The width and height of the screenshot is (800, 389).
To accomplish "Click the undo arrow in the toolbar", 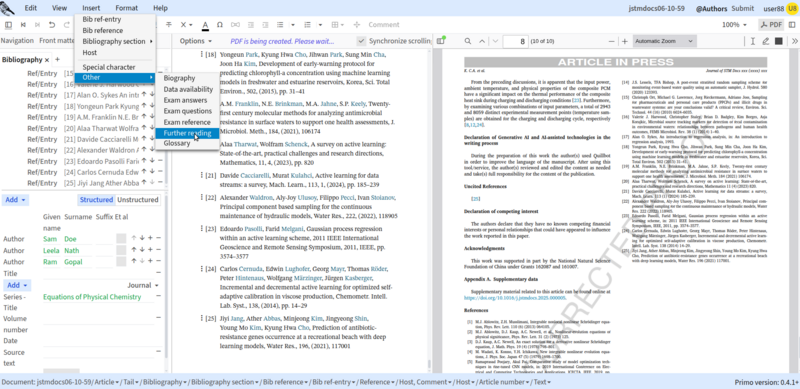I will click(52, 25).
